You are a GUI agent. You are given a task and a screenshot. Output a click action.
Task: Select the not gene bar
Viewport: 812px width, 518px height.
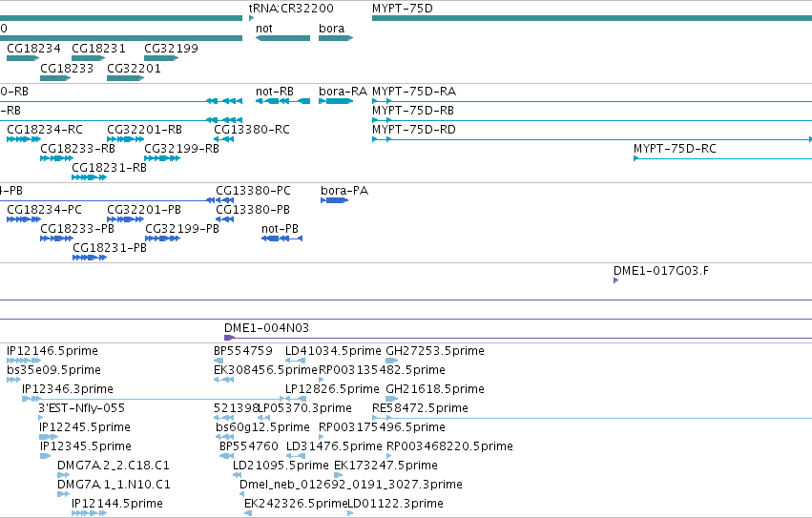click(282, 38)
